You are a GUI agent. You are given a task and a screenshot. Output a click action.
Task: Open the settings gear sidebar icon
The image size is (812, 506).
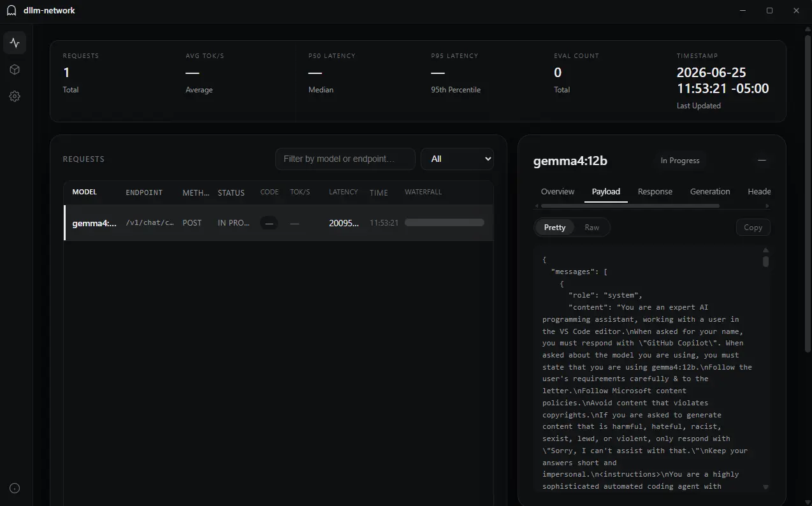(x=15, y=96)
